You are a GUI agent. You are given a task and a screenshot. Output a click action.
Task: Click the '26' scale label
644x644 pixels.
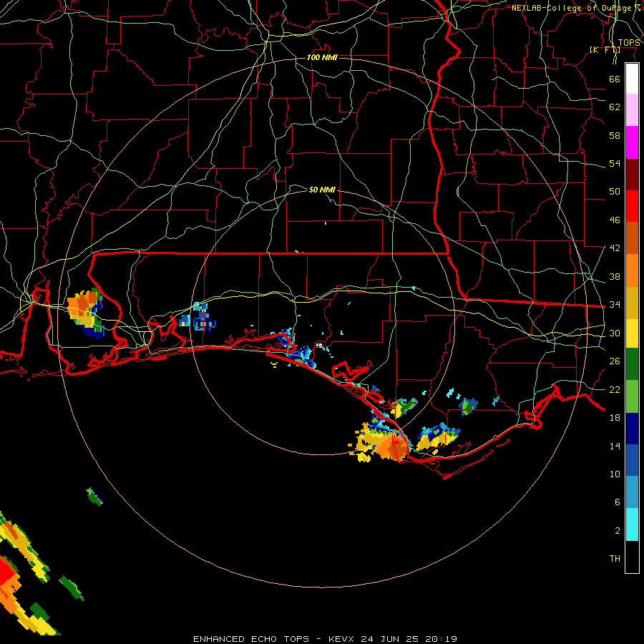[615, 361]
